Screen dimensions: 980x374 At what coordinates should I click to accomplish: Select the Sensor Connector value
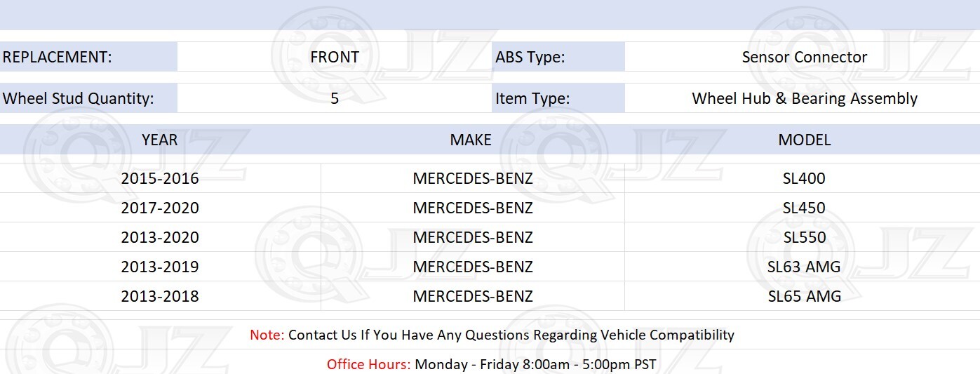click(x=805, y=57)
